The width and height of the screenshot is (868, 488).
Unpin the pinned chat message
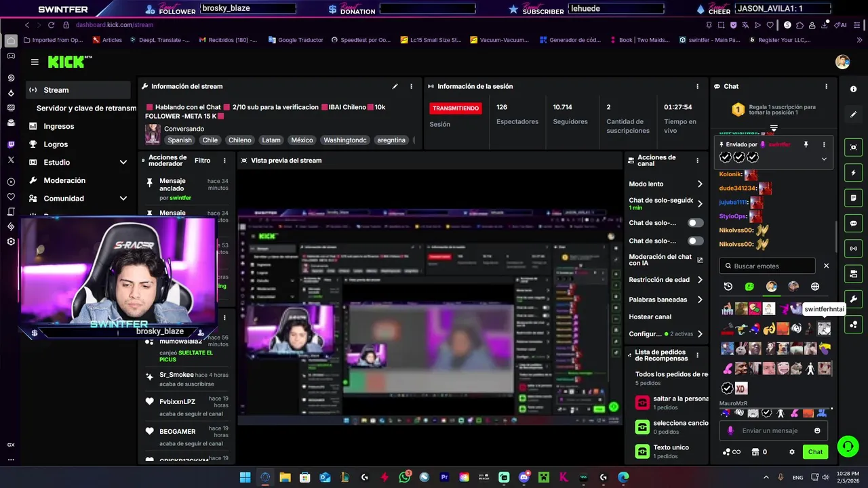[806, 144]
